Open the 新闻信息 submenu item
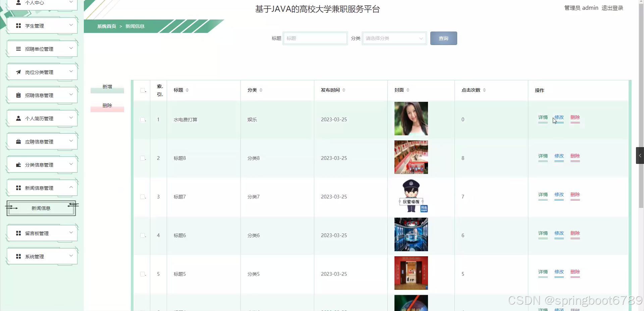The height and width of the screenshot is (311, 644). click(x=41, y=208)
